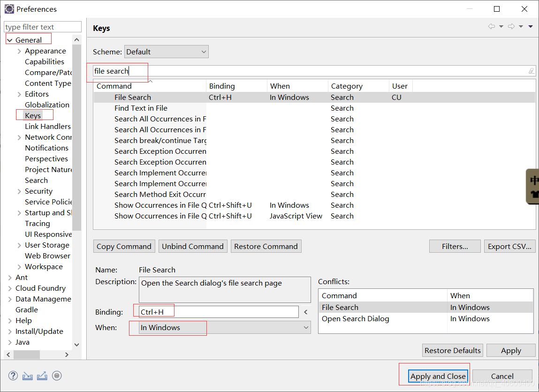The image size is (539, 392).
Task: Select the File Search row in the list
Action: 133,97
